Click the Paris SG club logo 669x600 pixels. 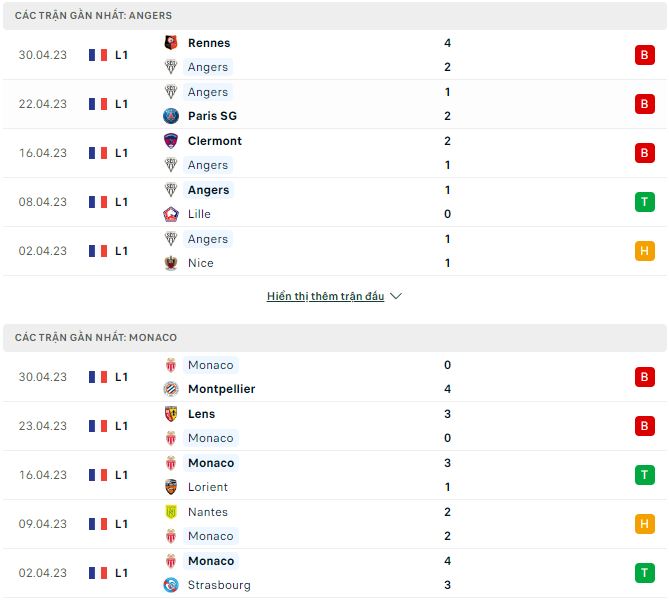[170, 116]
